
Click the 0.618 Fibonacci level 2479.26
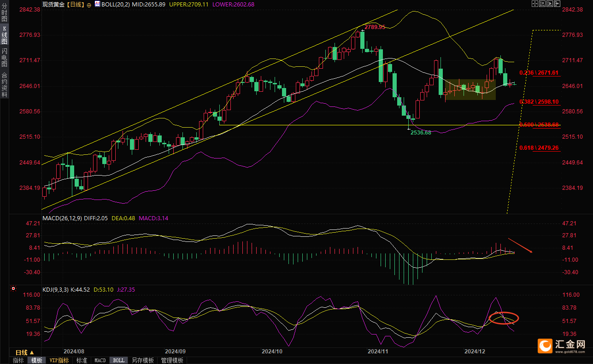[x=539, y=148]
